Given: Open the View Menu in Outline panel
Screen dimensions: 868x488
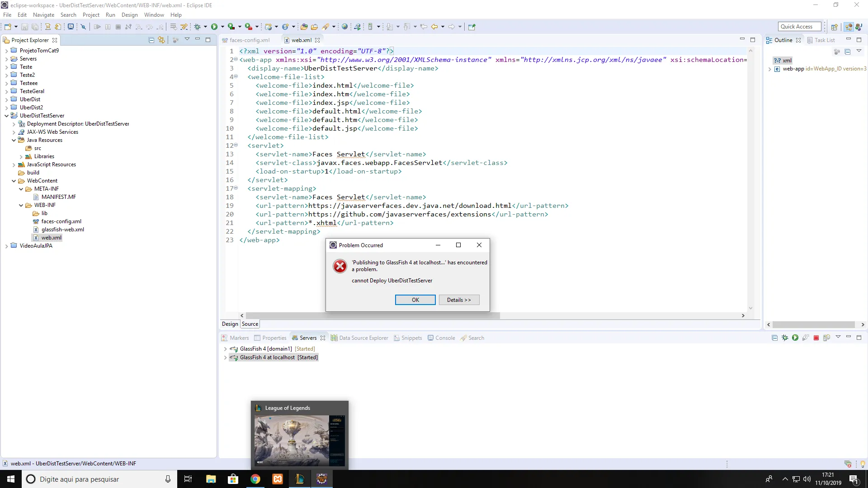Looking at the screenshot, I should click(x=859, y=51).
